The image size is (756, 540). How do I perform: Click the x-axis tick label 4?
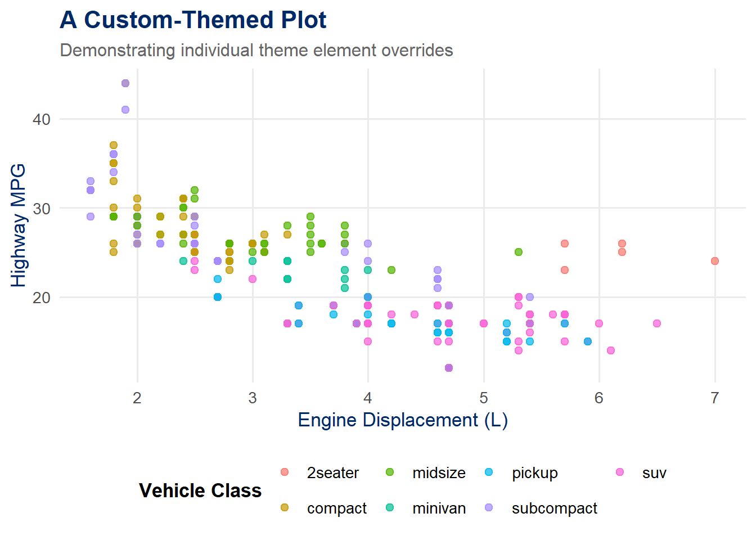click(x=368, y=398)
